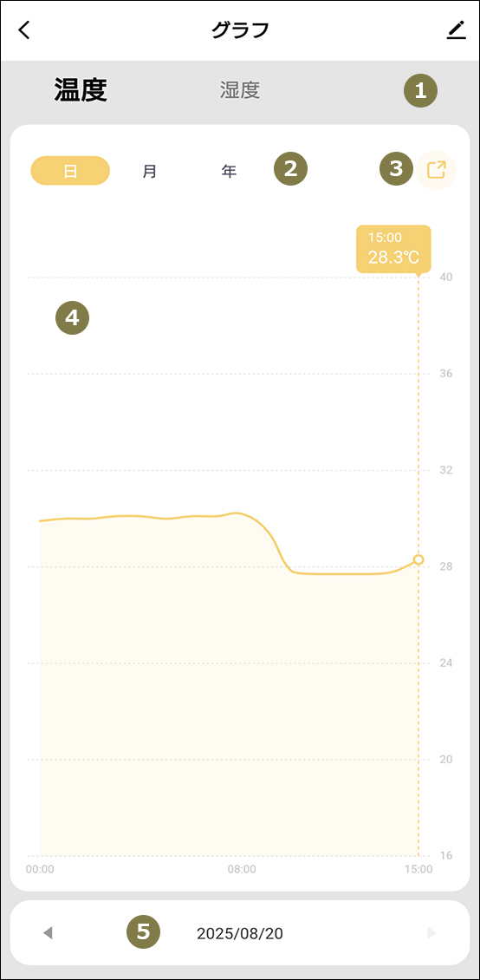Image resolution: width=480 pixels, height=980 pixels.
Task: Go to next date arrow
Action: [431, 933]
